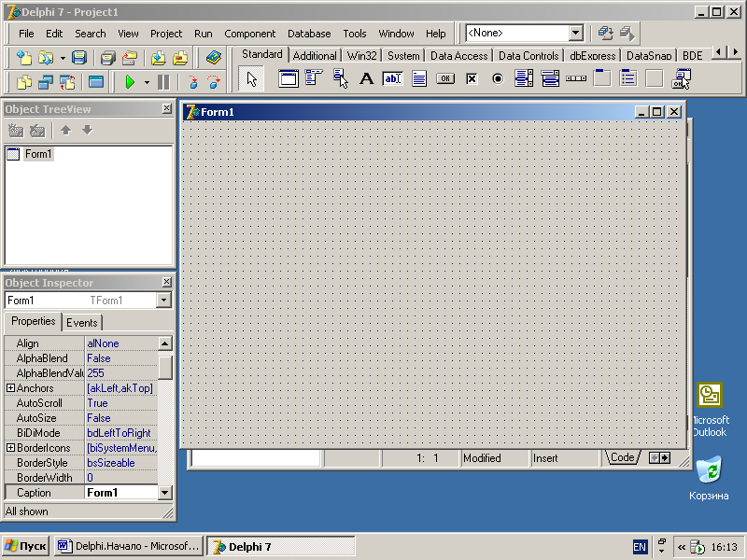Select the arrow pointer in component palette
The width and height of the screenshot is (747, 560).
point(251,79)
